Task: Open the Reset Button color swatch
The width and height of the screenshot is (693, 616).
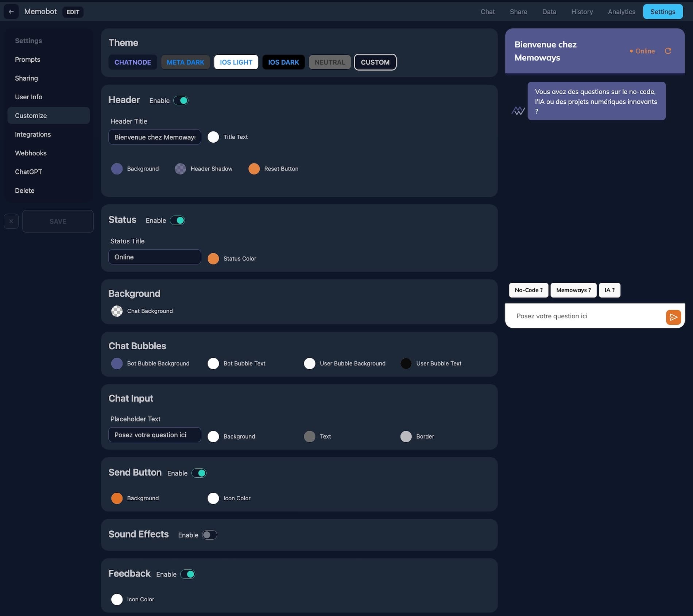Action: click(x=254, y=169)
